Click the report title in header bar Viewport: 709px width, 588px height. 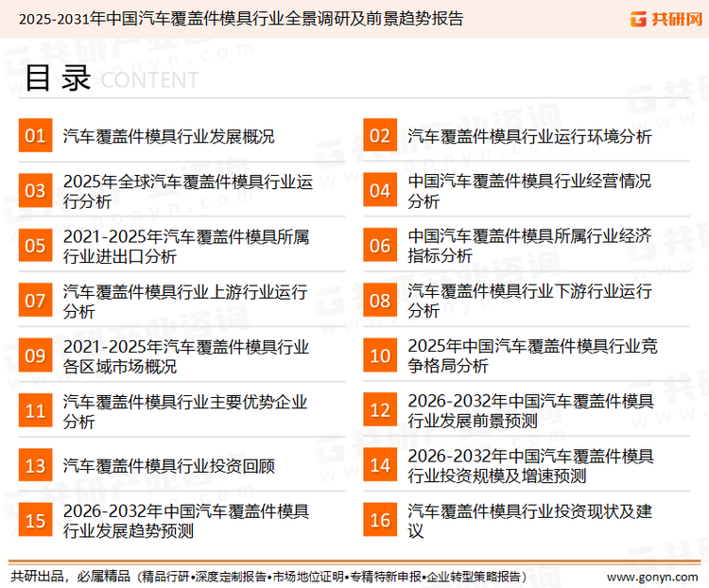[241, 19]
